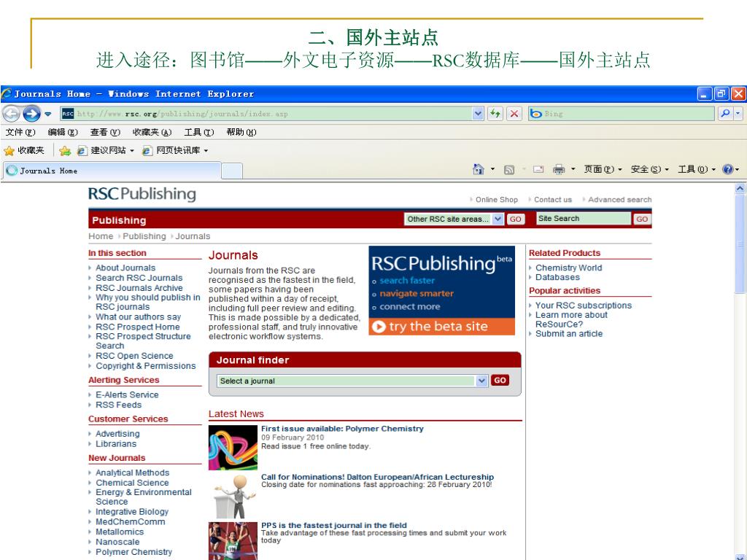Open the 编辑(E) menu
747x560 pixels.
[63, 132]
